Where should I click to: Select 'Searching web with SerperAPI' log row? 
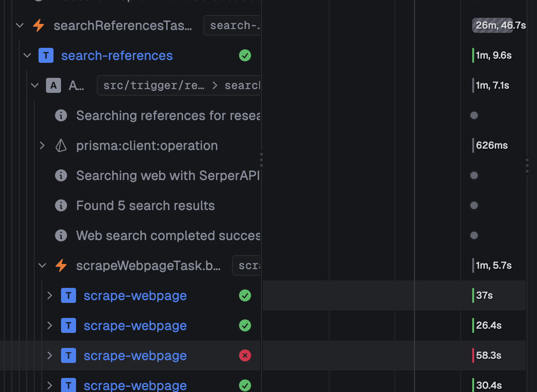168,175
